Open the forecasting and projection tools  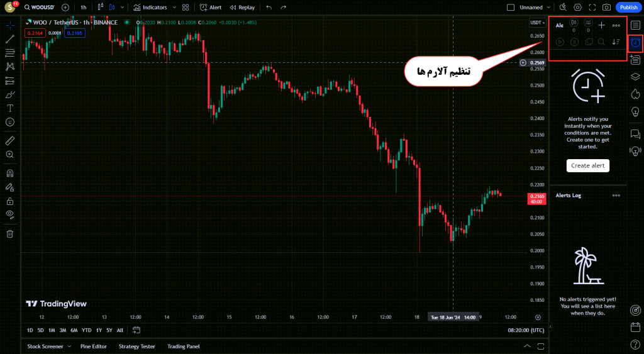pos(10,80)
